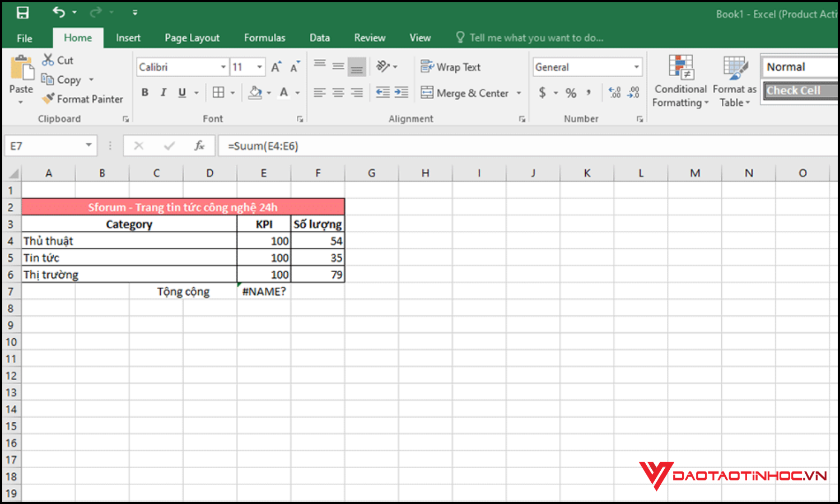840x504 pixels.
Task: Click the Insert Function (fx) icon
Action: 200,146
